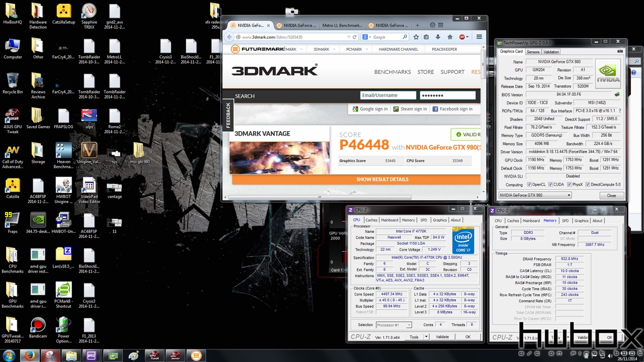
Task: Open the Firefox hamburger menu
Action: pyautogui.click(x=479, y=37)
